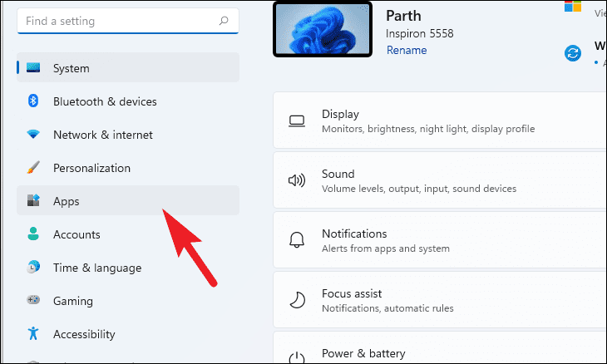Click the Apps icon in sidebar
Image resolution: width=607 pixels, height=364 pixels.
point(33,200)
